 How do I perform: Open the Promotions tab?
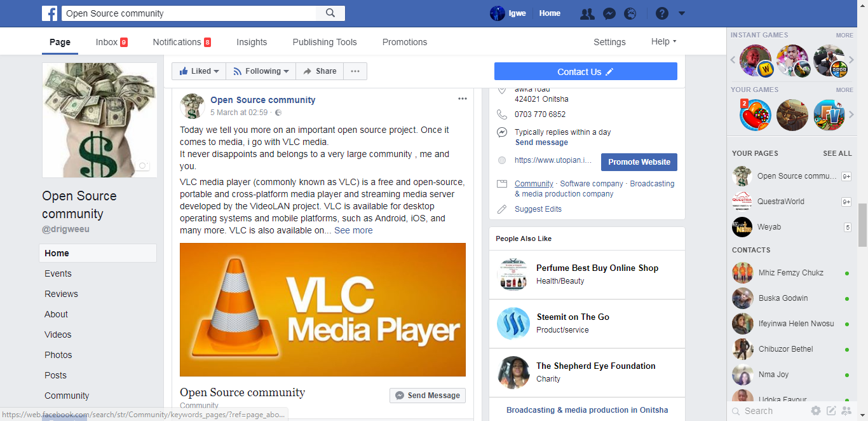pos(405,42)
